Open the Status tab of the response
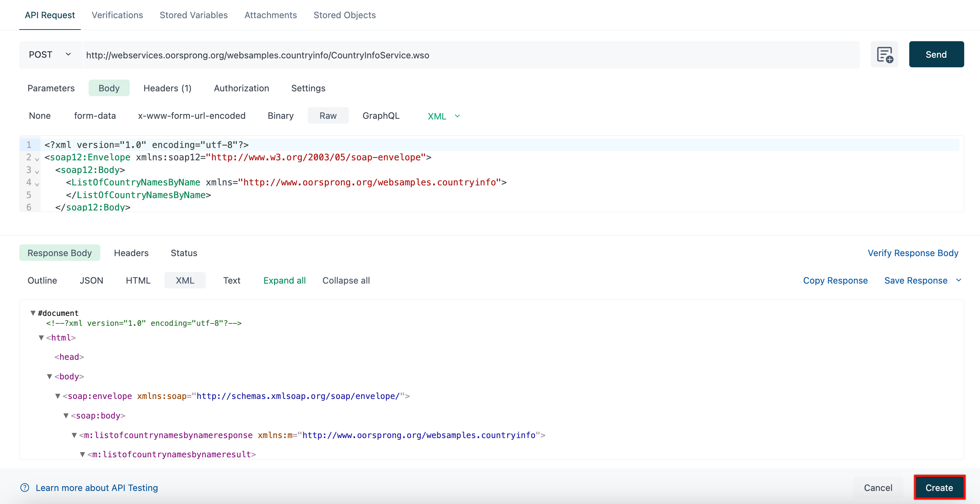980x504 pixels. (x=184, y=253)
